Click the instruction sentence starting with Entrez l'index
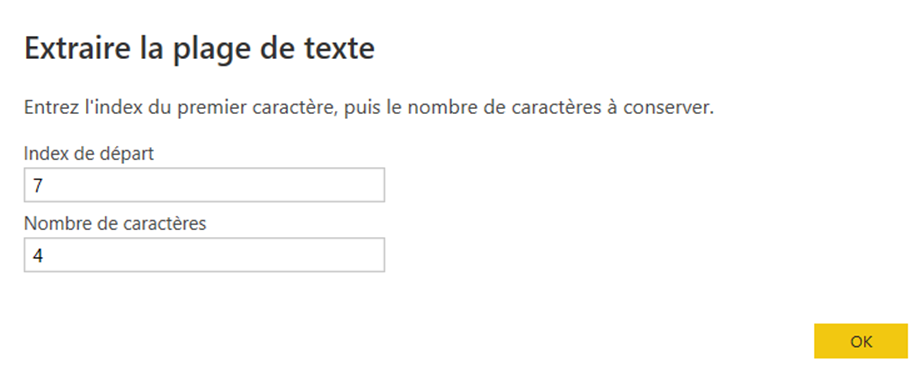This screenshot has width=918, height=371. click(x=369, y=108)
